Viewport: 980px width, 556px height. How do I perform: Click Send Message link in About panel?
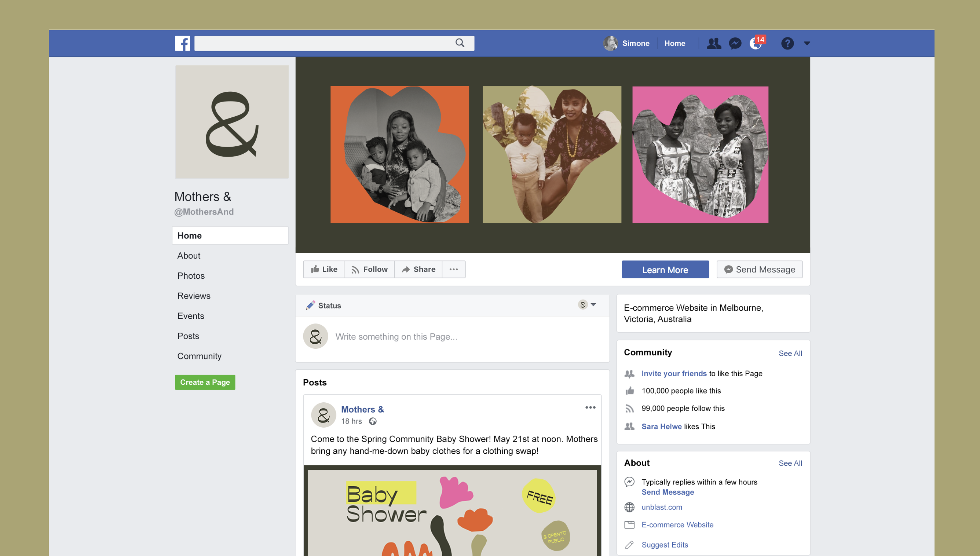(x=667, y=492)
